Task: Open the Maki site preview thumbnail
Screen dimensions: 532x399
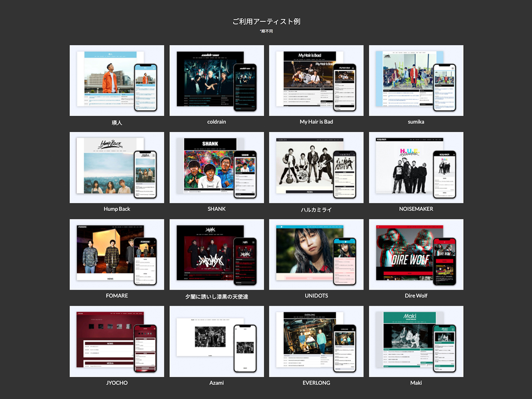Action: click(x=416, y=341)
